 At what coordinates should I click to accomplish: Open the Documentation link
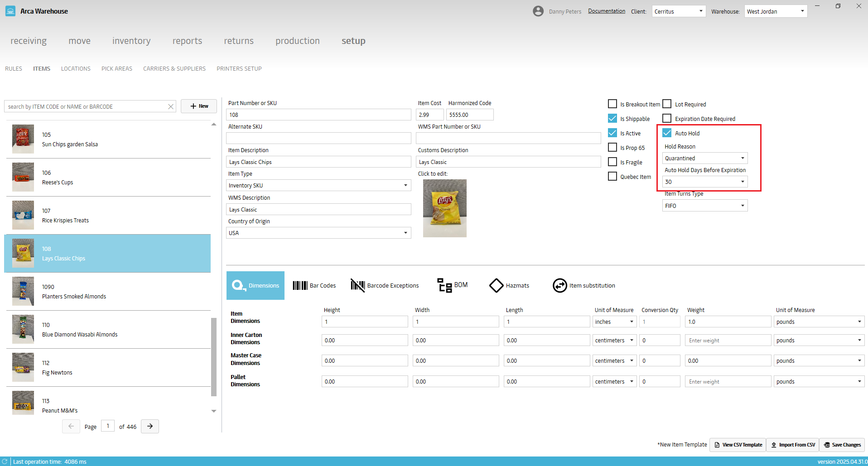[x=606, y=11]
